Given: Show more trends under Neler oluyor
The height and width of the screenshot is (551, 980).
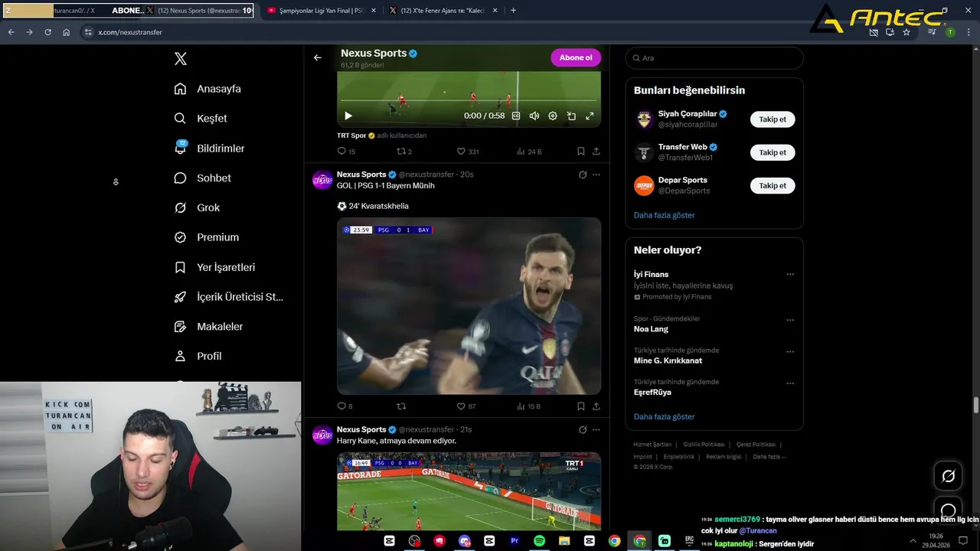Looking at the screenshot, I should click(664, 417).
